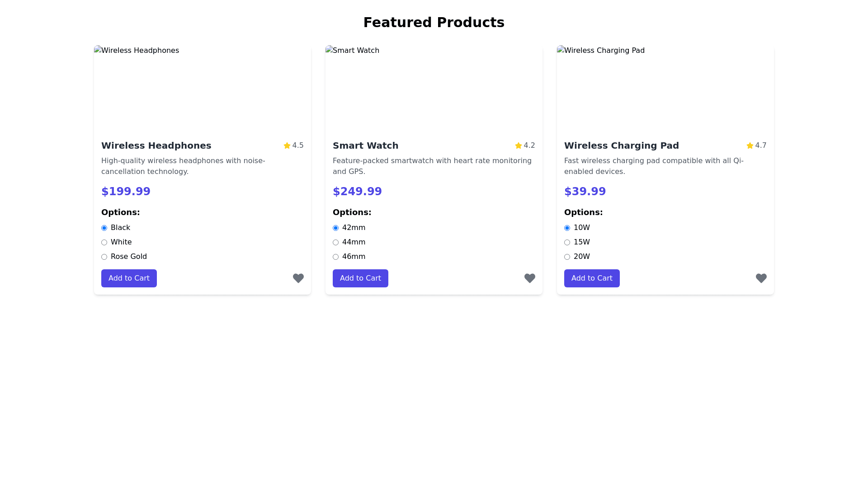
Task: Click the Smart Watch 4.2 star icon
Action: click(519, 145)
